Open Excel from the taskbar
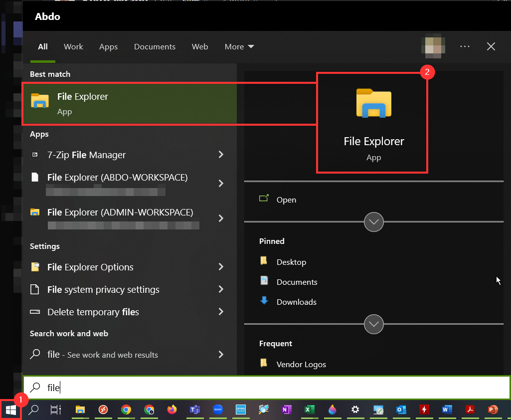Screen dimensions: 511x420 point(309,410)
